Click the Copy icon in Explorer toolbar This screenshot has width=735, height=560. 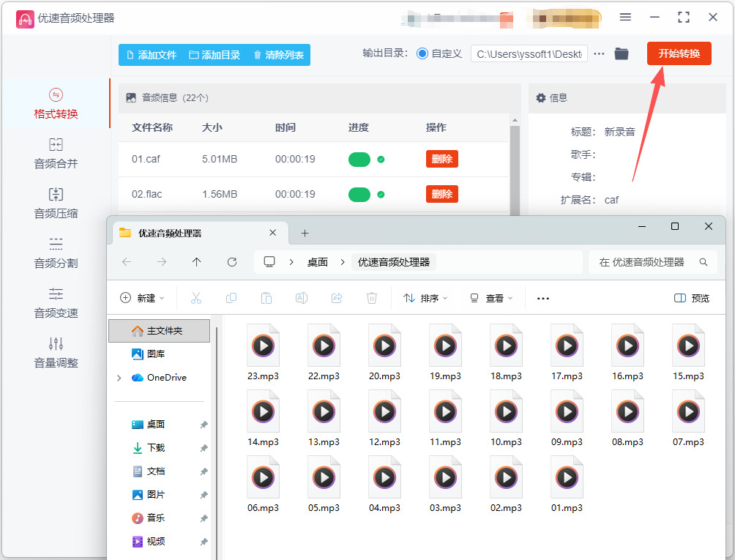231,298
